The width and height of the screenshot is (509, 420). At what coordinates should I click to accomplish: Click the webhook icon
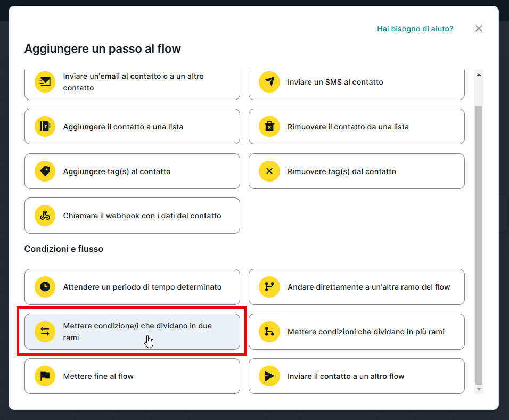[45, 216]
